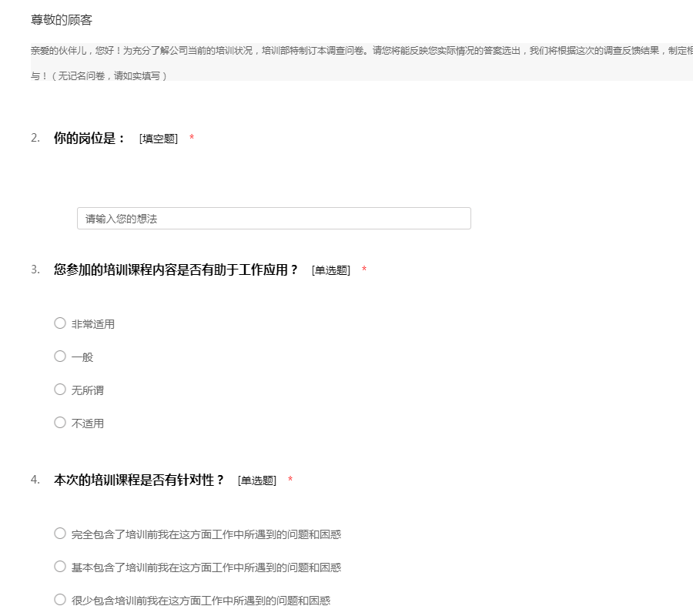Click the [单选题] label of question 4
The height and width of the screenshot is (616, 693).
[256, 480]
